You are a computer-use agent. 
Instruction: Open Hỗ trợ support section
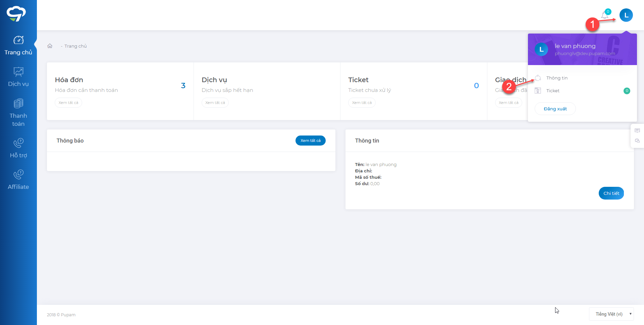click(x=18, y=148)
